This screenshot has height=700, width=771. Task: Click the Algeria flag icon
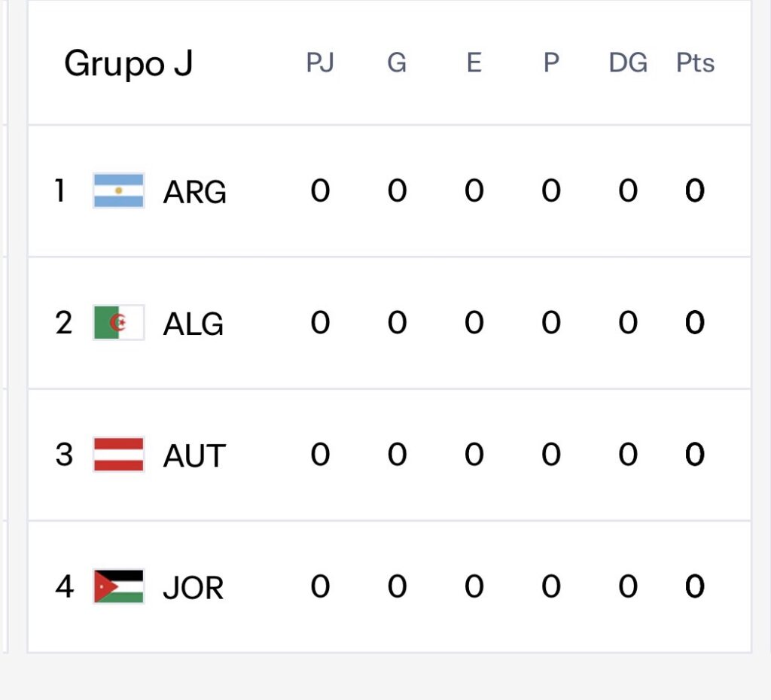[x=118, y=323]
